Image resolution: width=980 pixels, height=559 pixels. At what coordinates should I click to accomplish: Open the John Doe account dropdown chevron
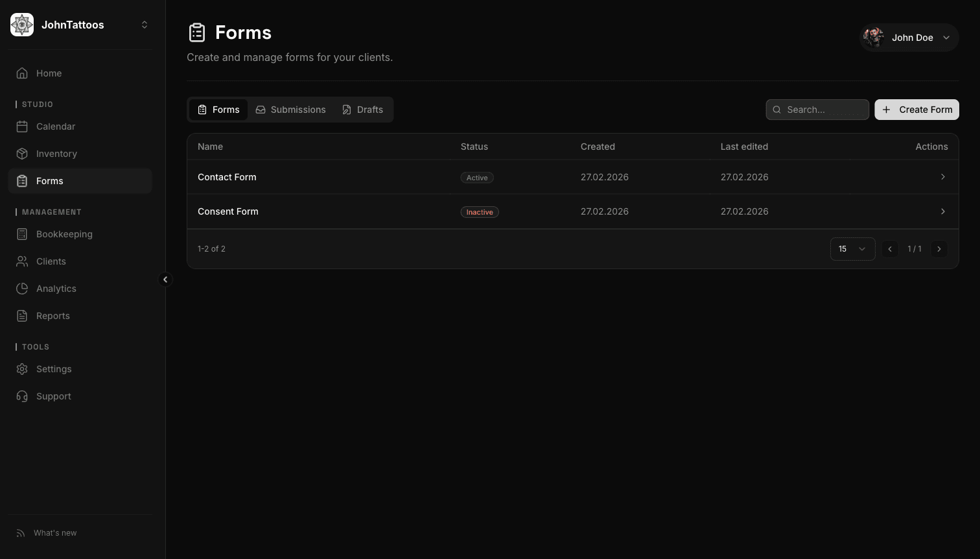[946, 38]
